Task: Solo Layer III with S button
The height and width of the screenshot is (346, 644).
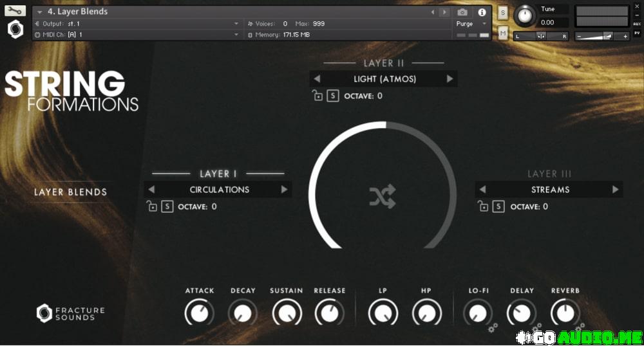Action: 498,206
